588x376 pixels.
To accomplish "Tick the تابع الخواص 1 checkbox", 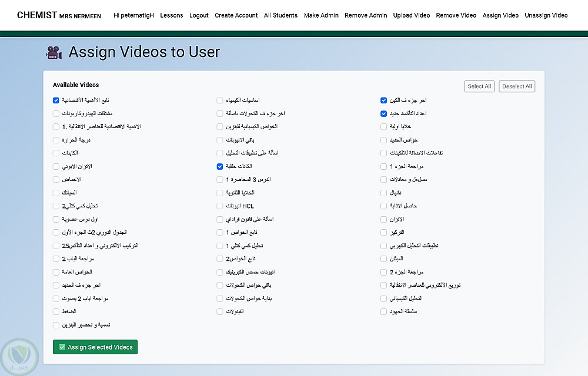I will [220, 233].
